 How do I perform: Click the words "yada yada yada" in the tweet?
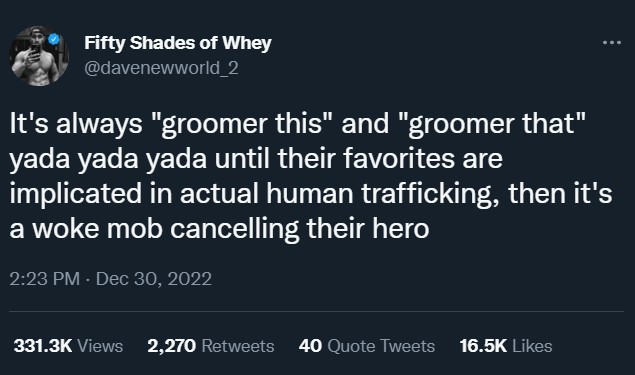point(108,160)
